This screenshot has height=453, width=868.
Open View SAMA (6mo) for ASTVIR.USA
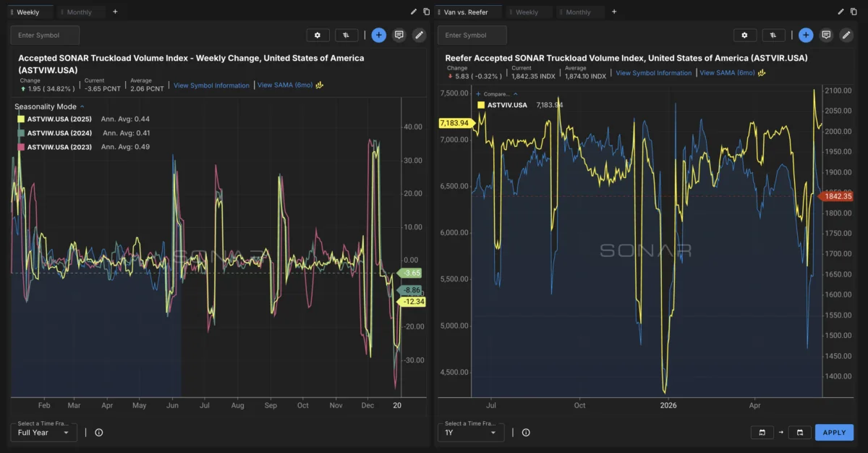(727, 73)
